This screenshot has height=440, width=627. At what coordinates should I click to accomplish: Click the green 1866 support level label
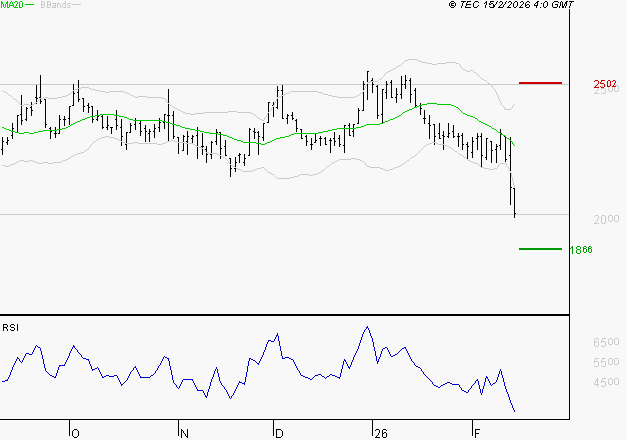[x=581, y=250]
